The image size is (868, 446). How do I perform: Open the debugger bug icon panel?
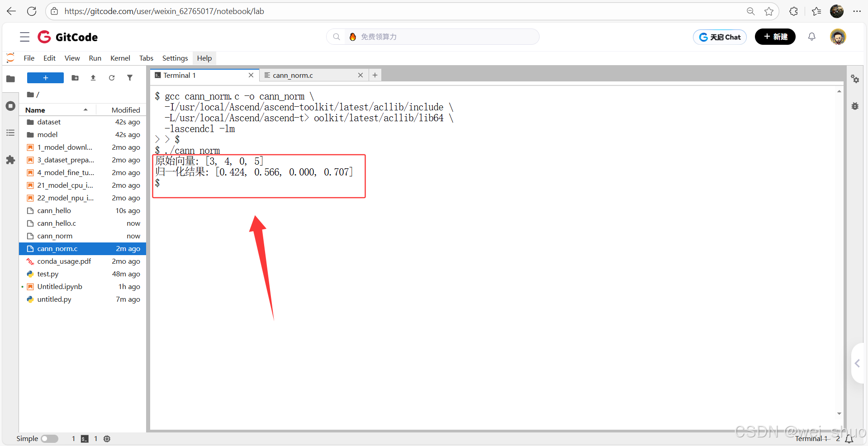855,106
